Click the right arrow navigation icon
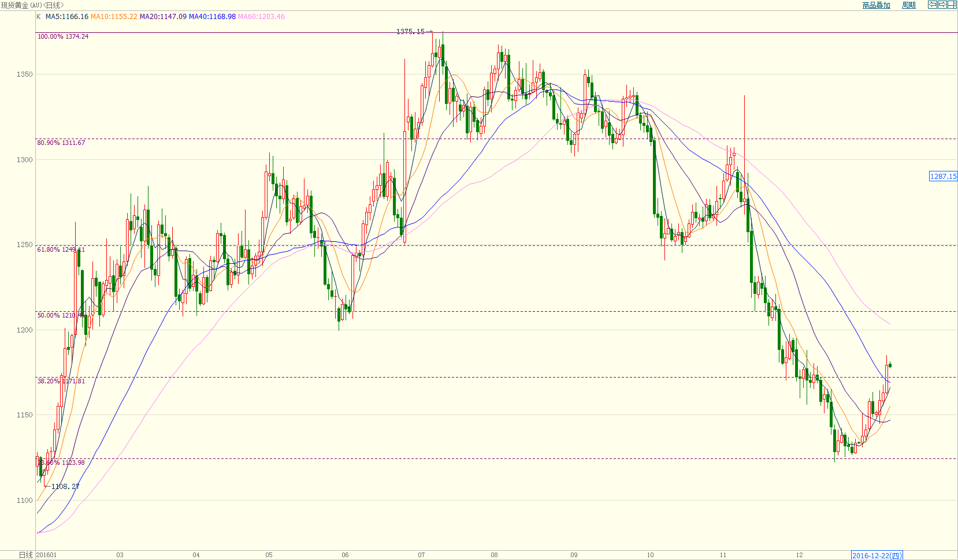Screen dimensions: 958x560 [942, 5]
